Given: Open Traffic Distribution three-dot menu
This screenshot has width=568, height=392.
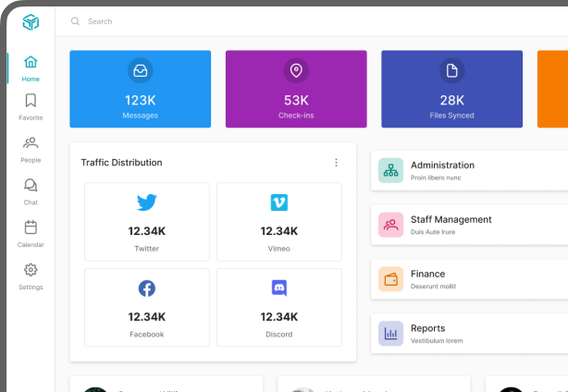Looking at the screenshot, I should pos(336,163).
